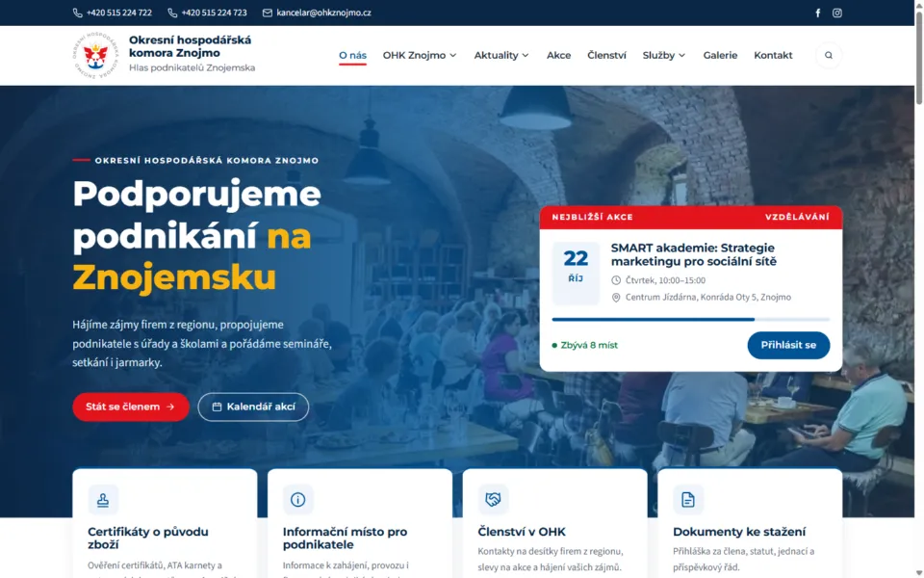Call the +420 515 224 723 number link

click(x=214, y=13)
